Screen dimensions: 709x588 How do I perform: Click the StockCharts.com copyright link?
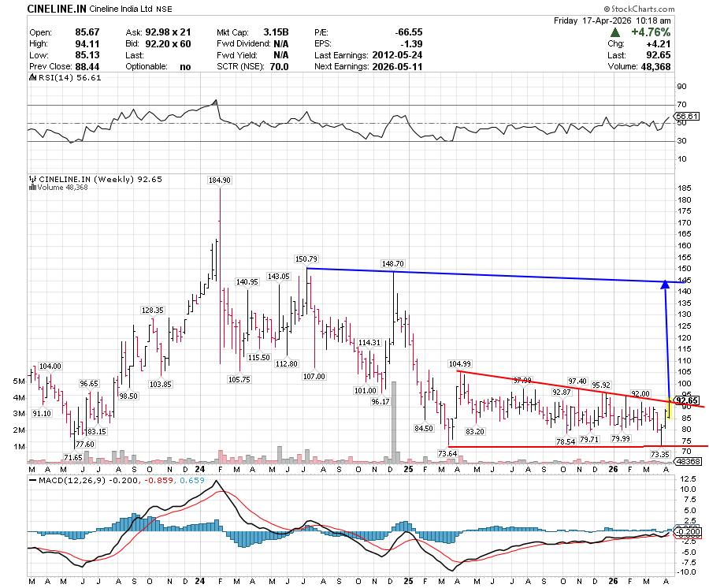pyautogui.click(x=639, y=9)
